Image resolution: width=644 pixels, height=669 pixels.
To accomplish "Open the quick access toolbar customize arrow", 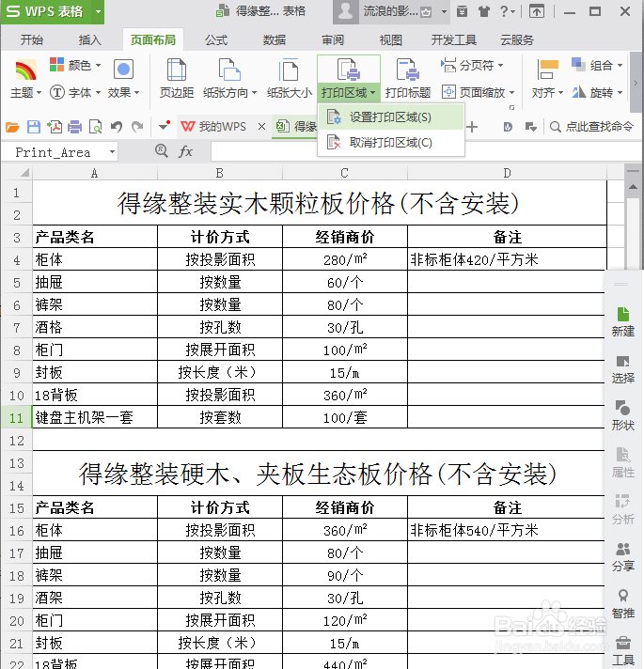I will [x=164, y=126].
